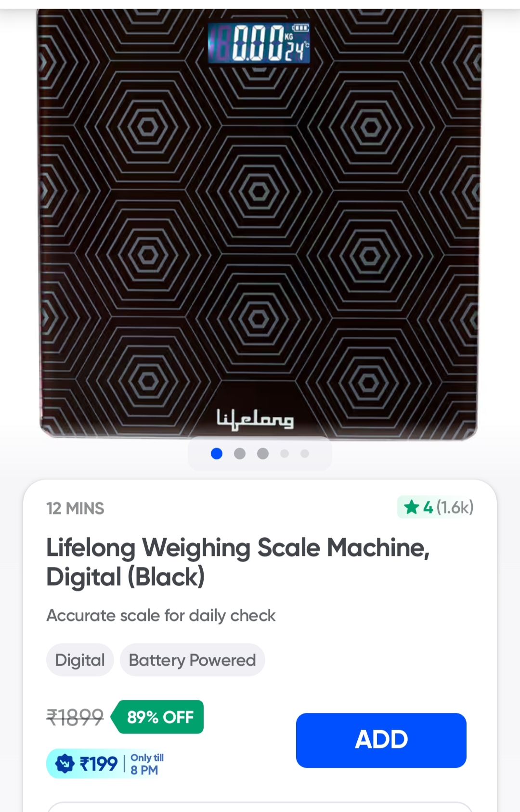The height and width of the screenshot is (812, 520).
Task: Tap the green rating star icon
Action: pyautogui.click(x=411, y=507)
